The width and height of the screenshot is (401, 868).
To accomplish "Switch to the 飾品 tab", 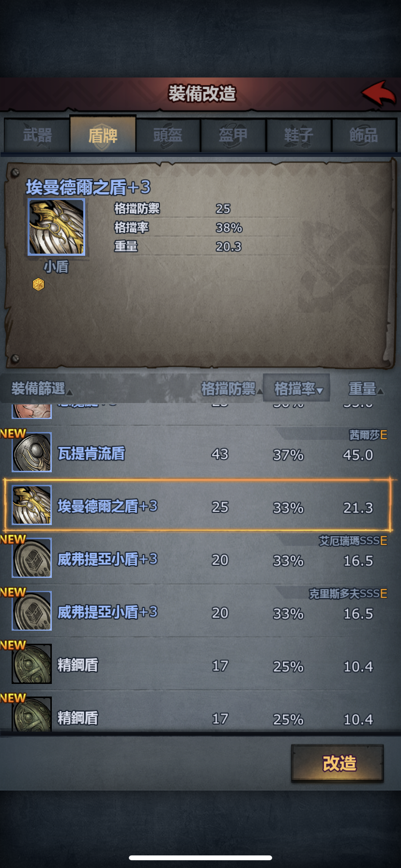I will (x=364, y=135).
